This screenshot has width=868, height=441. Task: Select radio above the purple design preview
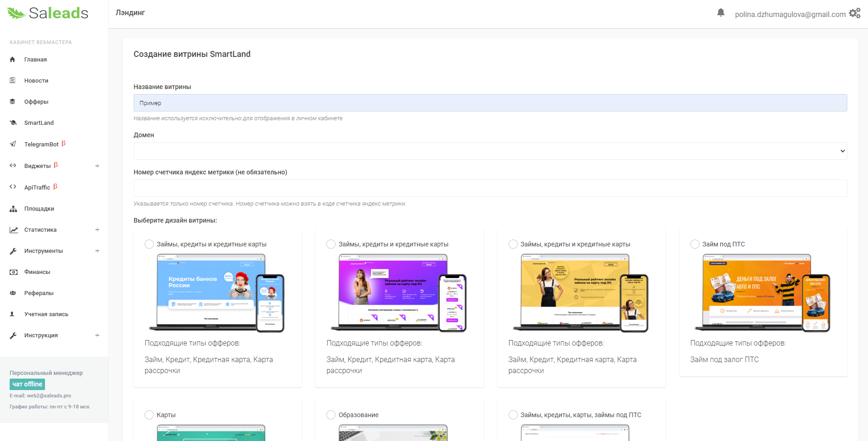click(x=331, y=244)
